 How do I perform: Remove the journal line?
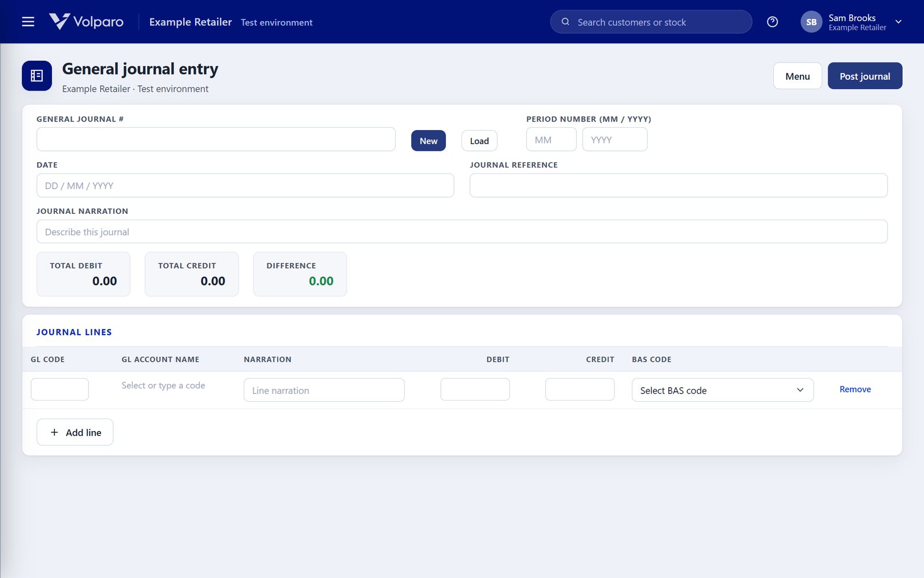(x=855, y=390)
